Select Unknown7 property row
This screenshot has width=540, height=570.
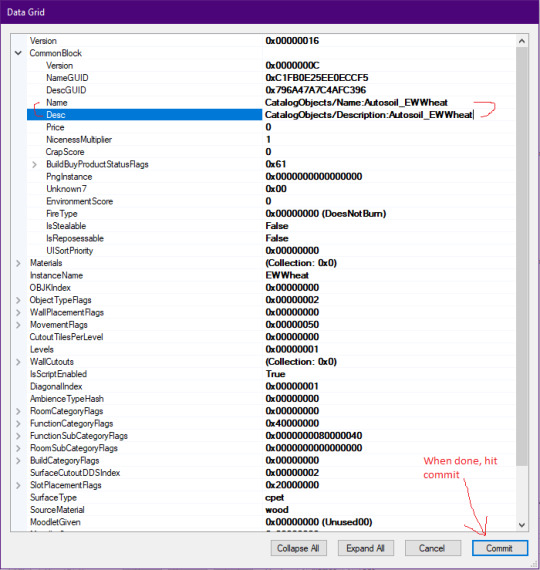point(271,189)
